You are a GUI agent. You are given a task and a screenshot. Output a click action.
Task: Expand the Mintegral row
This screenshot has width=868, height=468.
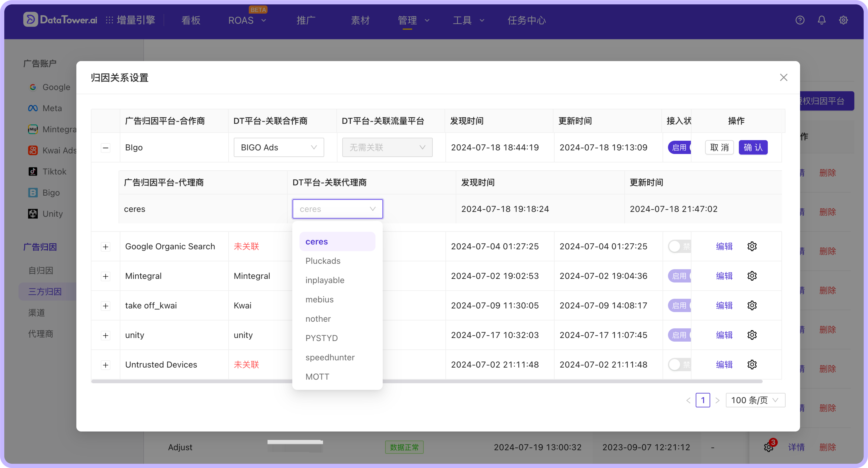(106, 276)
